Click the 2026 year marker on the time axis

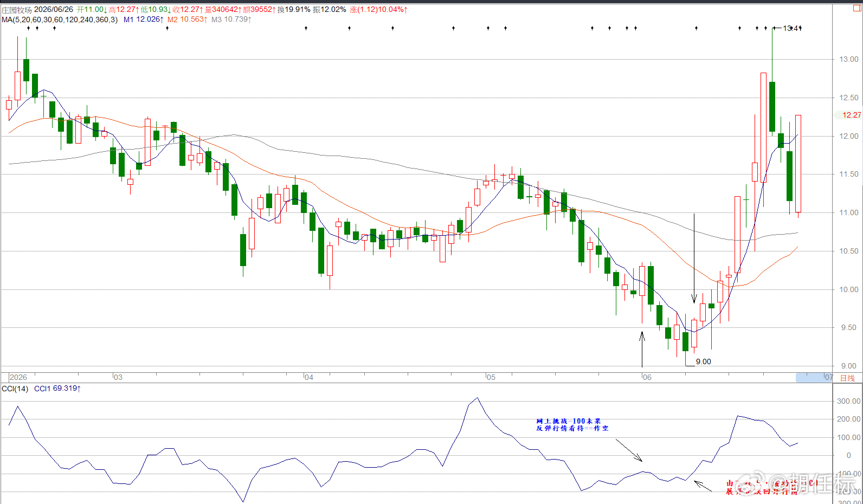tap(18, 377)
